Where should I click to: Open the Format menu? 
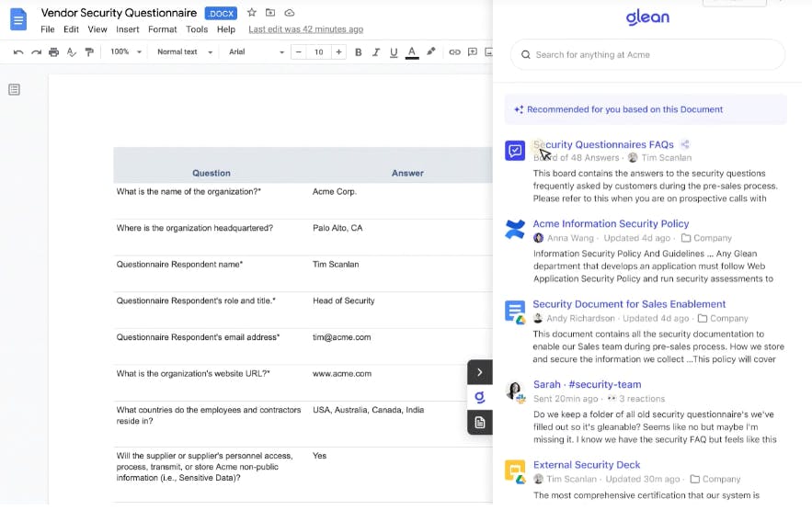pos(162,29)
